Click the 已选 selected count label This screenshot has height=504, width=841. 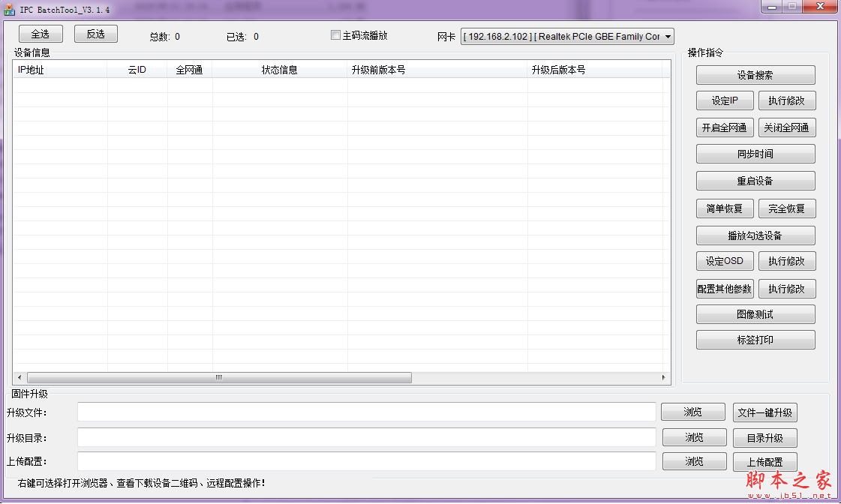tap(242, 37)
